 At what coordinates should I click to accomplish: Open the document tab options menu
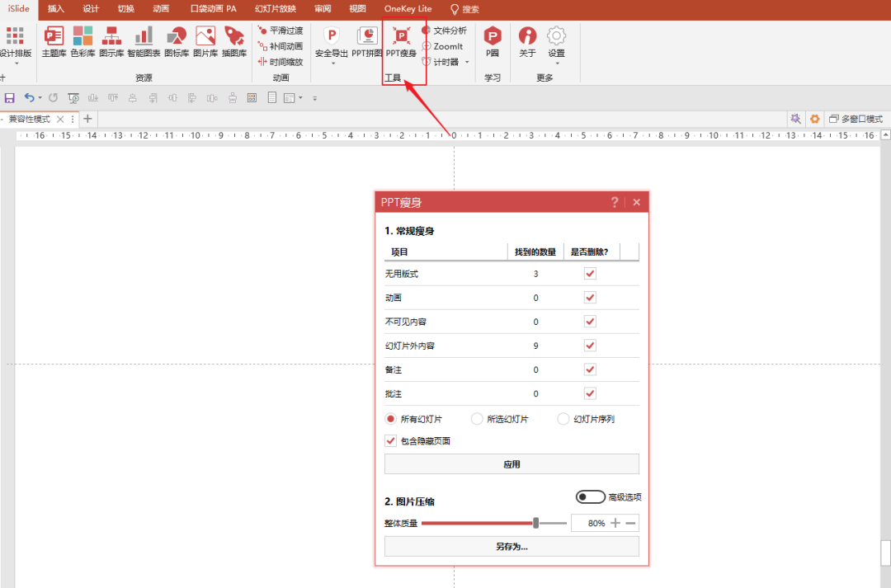click(x=73, y=119)
